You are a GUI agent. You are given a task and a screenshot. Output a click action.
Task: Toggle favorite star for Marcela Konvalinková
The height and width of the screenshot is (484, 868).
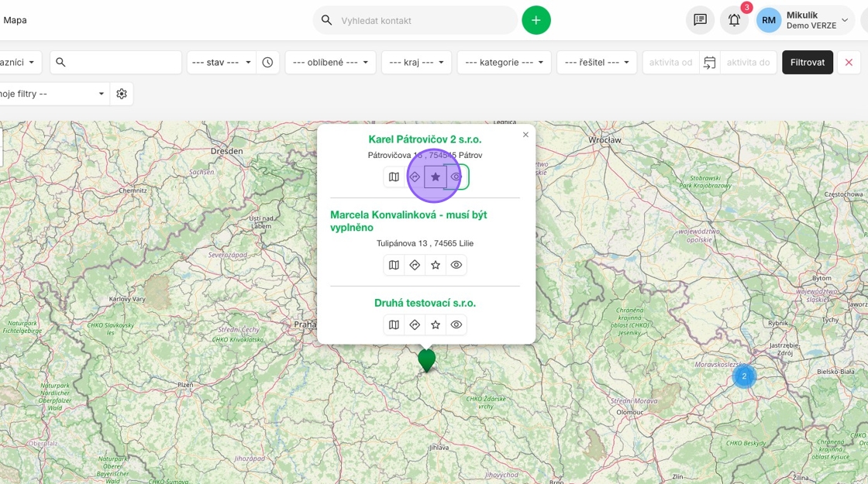pyautogui.click(x=436, y=265)
